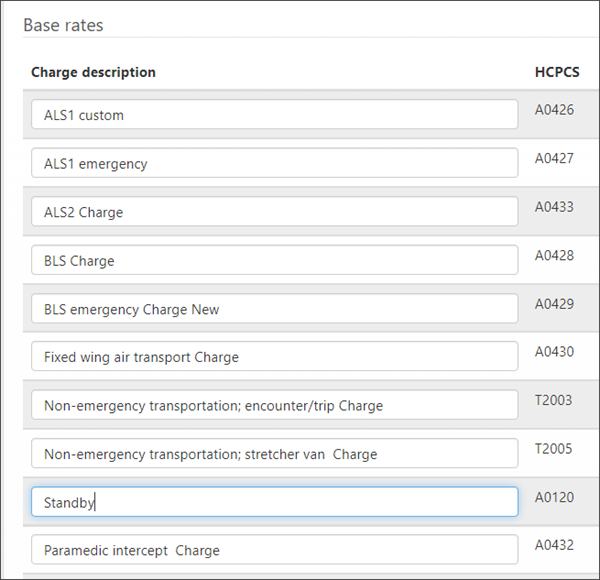Viewport: 600px width, 580px height.
Task: Edit the BLS emergency Charge New field
Action: coord(274,309)
